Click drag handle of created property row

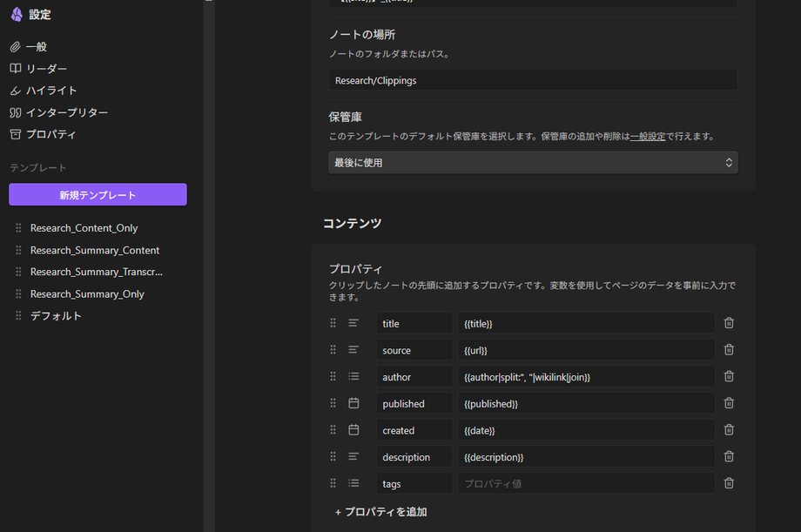[333, 430]
